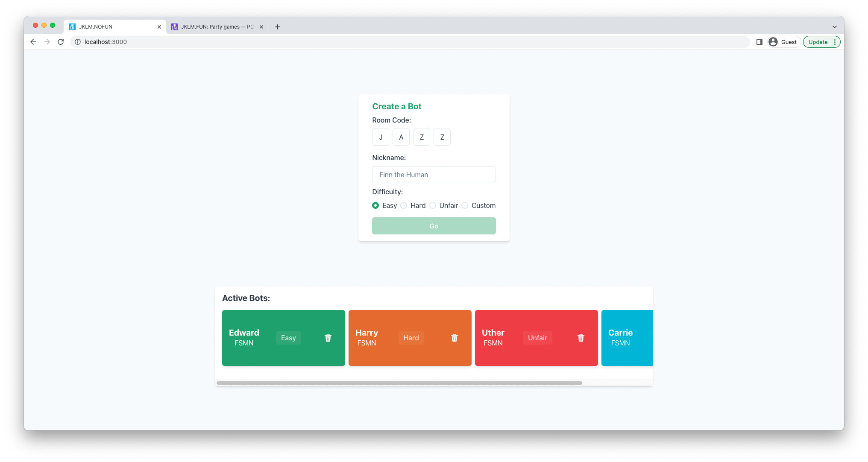
Task: Click the Carrie bot card
Action: (x=626, y=338)
